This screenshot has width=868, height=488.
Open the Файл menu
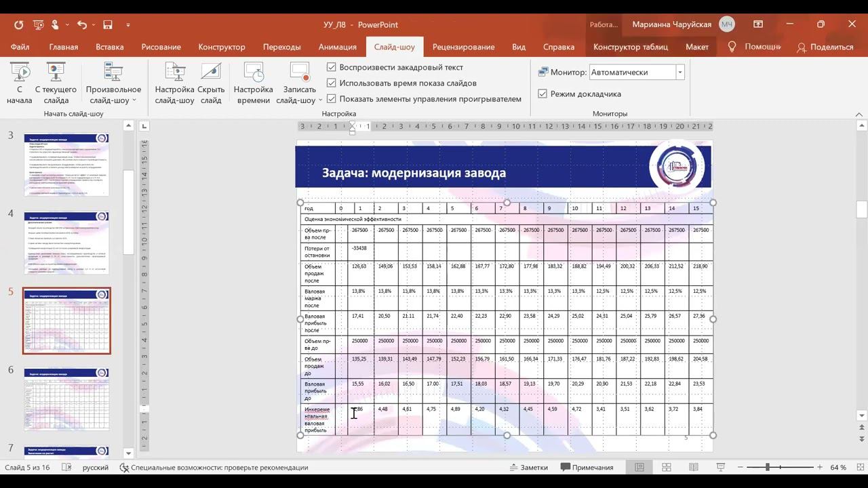[20, 47]
